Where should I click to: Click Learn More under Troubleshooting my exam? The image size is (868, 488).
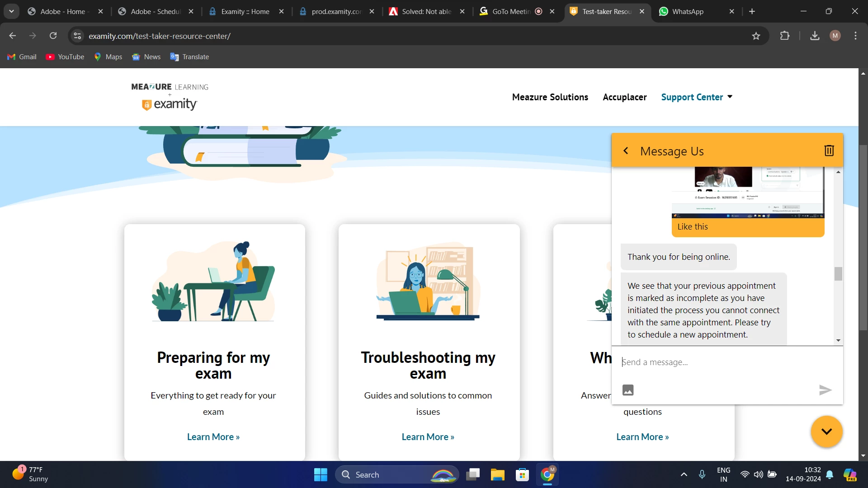pyautogui.click(x=428, y=437)
